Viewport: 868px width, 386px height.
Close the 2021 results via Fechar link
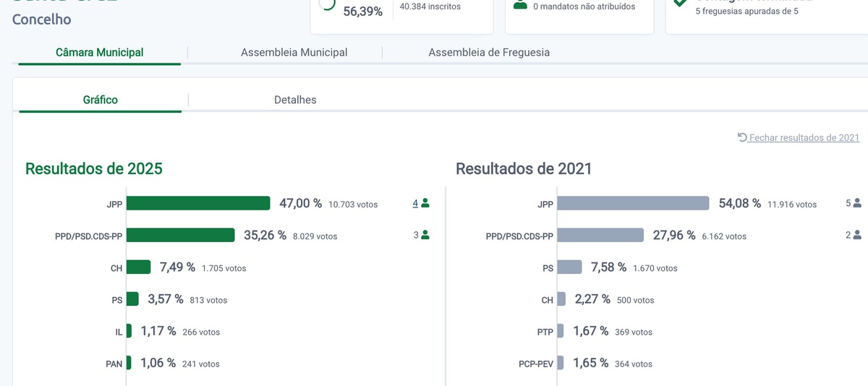tap(804, 137)
